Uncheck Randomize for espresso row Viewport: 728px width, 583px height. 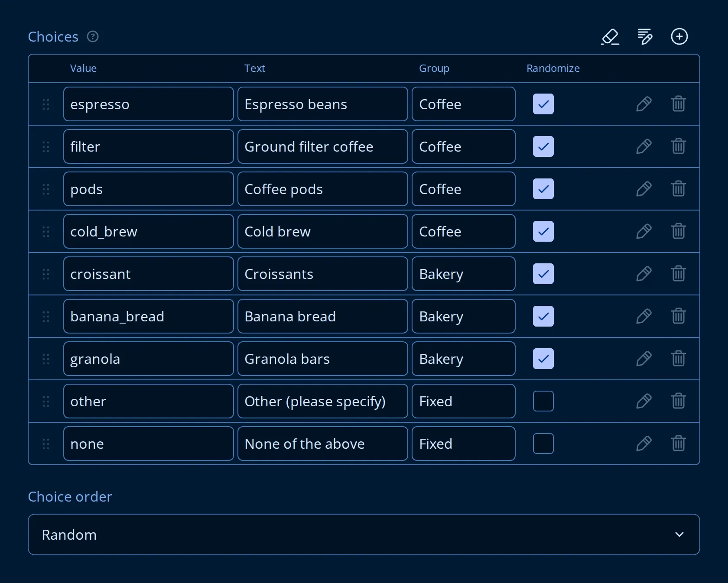[x=543, y=104]
